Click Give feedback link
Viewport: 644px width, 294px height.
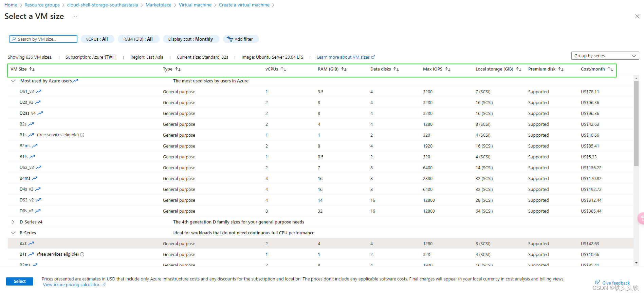(612, 283)
